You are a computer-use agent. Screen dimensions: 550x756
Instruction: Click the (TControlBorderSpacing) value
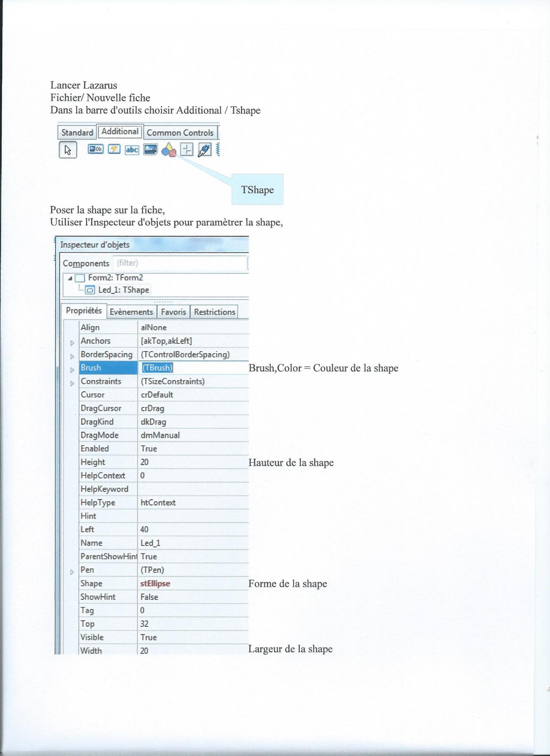185,355
